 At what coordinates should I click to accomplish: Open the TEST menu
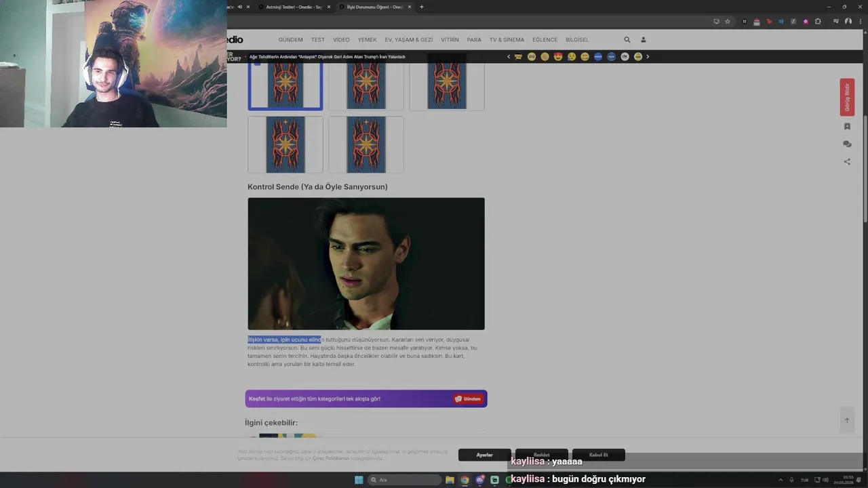tap(318, 40)
